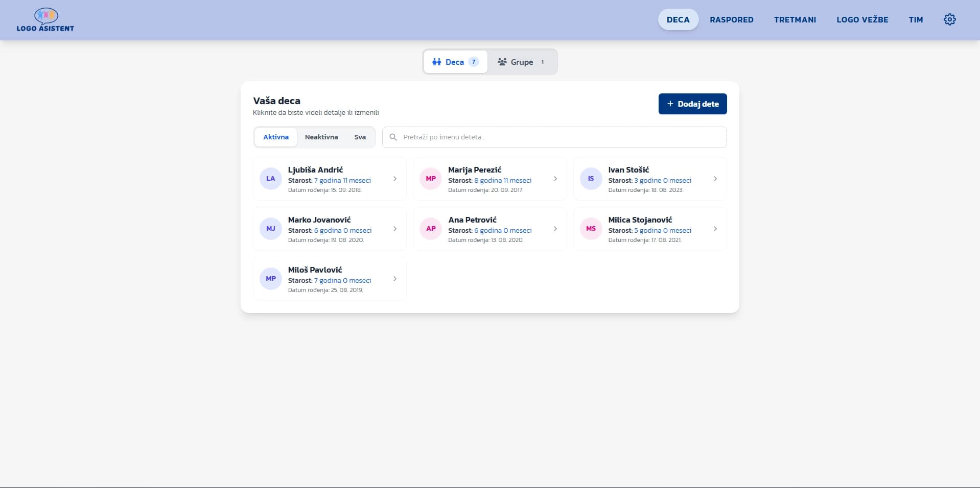Click the 'Vaša deca' heading
Image resolution: width=980 pixels, height=488 pixels.
(276, 101)
